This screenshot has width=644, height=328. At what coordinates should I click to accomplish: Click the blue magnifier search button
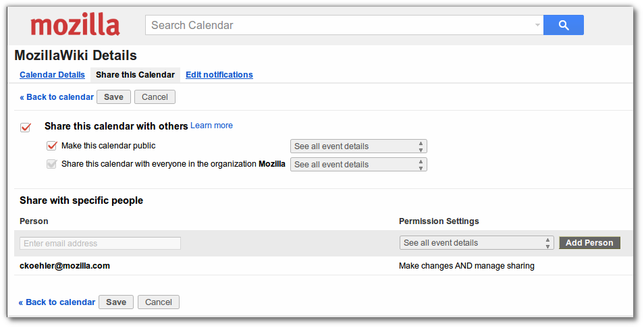pos(563,25)
